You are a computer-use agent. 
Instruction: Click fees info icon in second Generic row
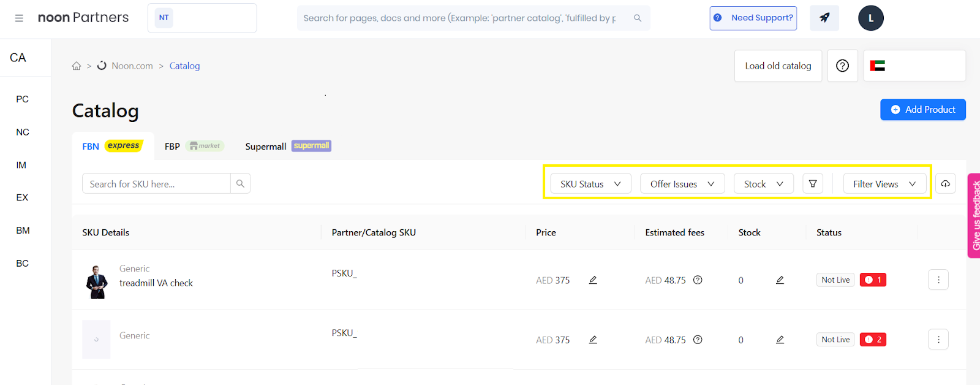click(x=698, y=340)
